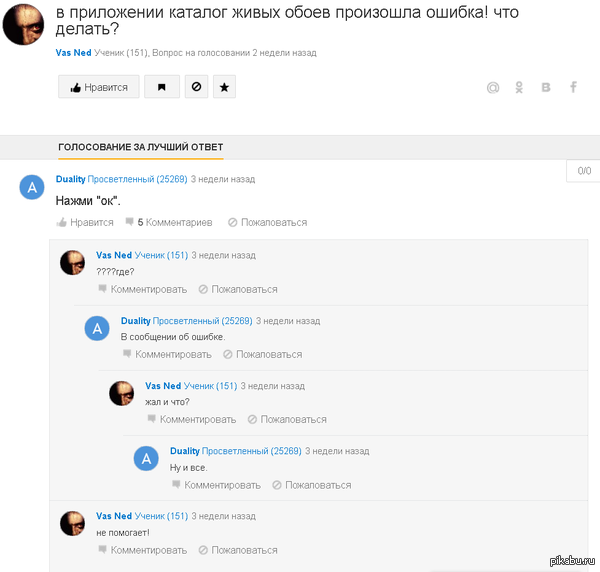
Task: Open Vas Ned profile link in question header
Action: [73, 53]
